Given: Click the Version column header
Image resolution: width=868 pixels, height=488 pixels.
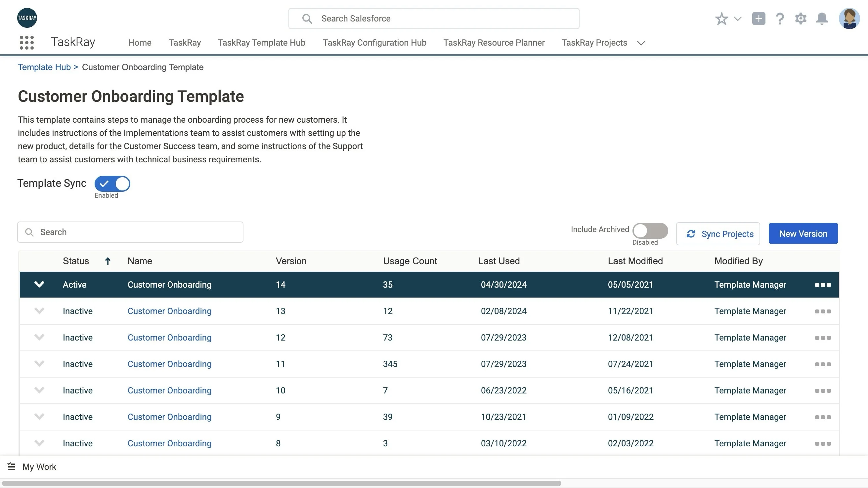Looking at the screenshot, I should pos(291,261).
